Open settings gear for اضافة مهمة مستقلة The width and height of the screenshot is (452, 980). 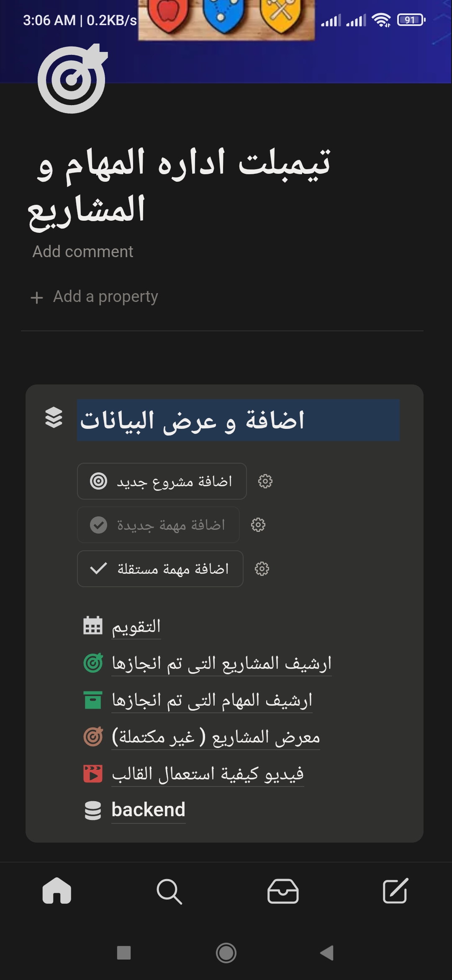pyautogui.click(x=262, y=569)
